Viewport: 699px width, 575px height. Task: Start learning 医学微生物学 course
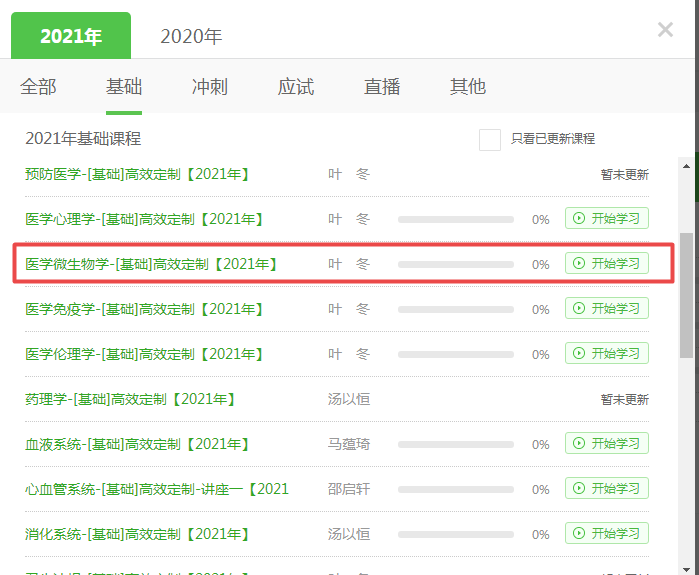point(606,264)
